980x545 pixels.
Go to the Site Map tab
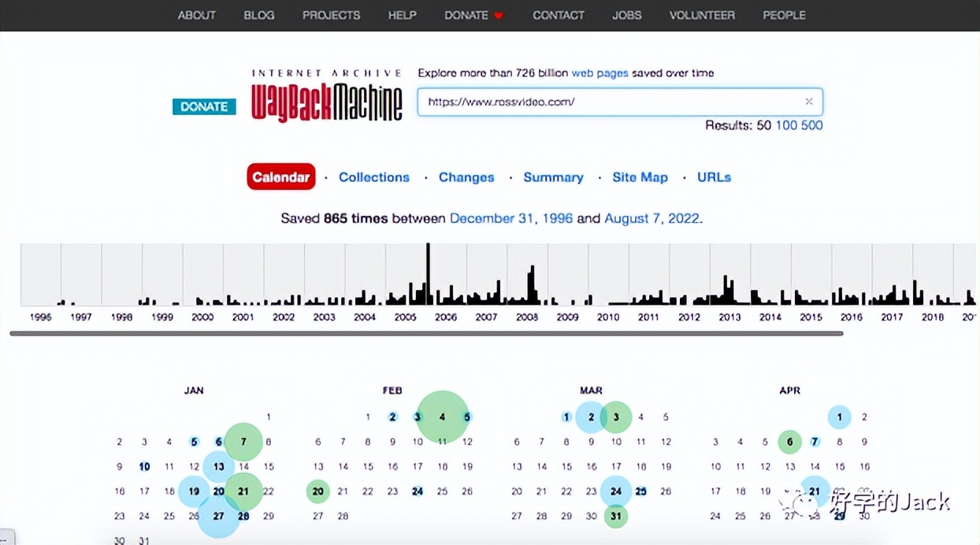(x=640, y=177)
